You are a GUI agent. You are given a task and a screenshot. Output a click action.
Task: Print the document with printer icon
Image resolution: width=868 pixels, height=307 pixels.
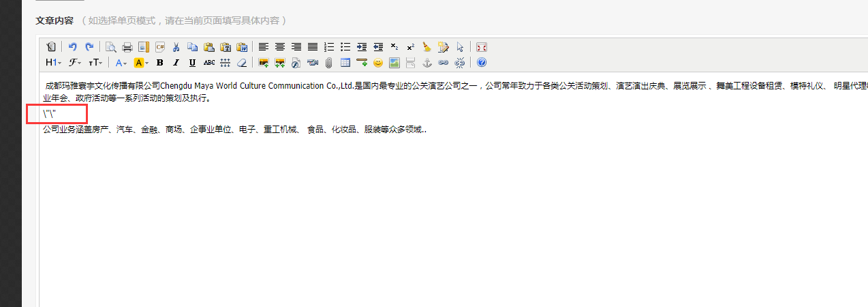[127, 47]
